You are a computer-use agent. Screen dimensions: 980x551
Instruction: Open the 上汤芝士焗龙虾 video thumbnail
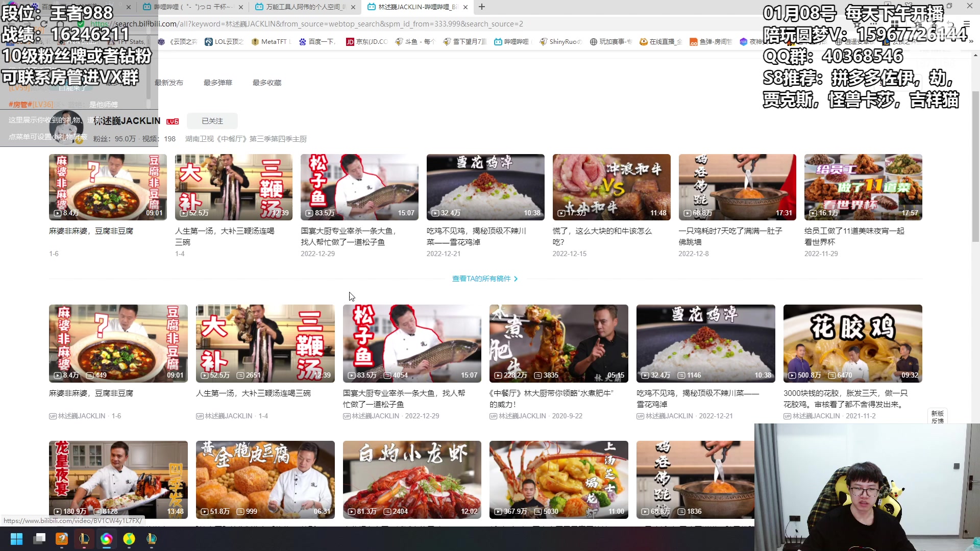(x=559, y=480)
